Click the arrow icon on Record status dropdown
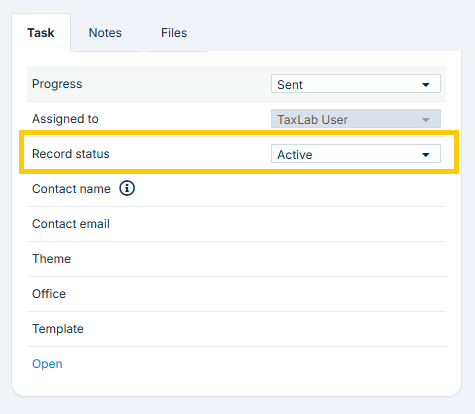Screen dimensions: 475x414 click(x=425, y=155)
